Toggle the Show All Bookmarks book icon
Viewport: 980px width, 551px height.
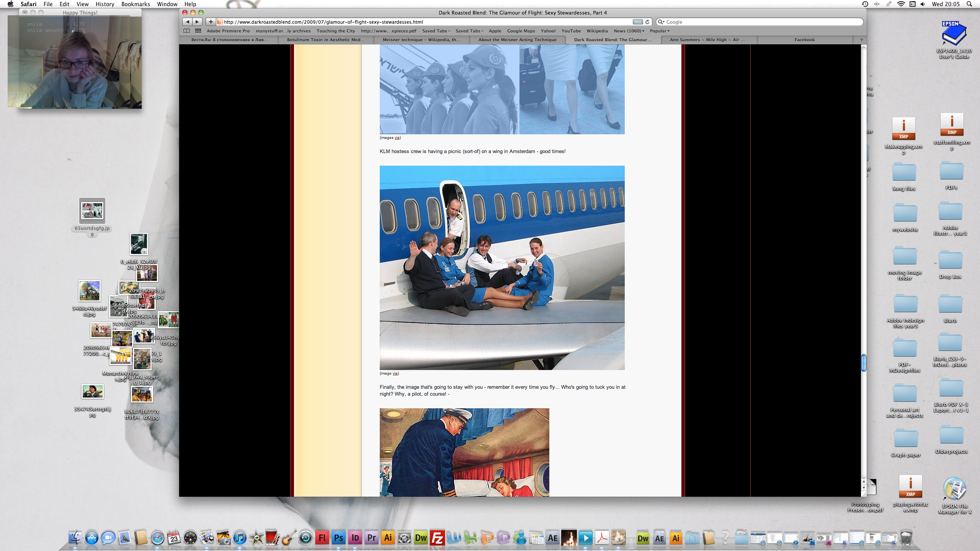click(186, 31)
